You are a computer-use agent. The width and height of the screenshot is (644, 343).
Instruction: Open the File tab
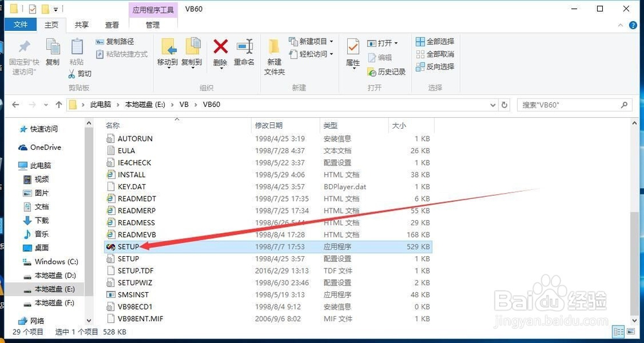tap(20, 24)
